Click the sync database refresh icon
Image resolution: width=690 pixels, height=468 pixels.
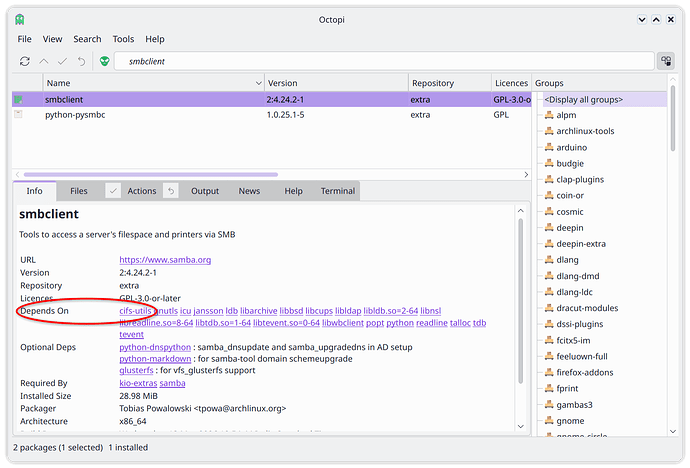(25, 61)
